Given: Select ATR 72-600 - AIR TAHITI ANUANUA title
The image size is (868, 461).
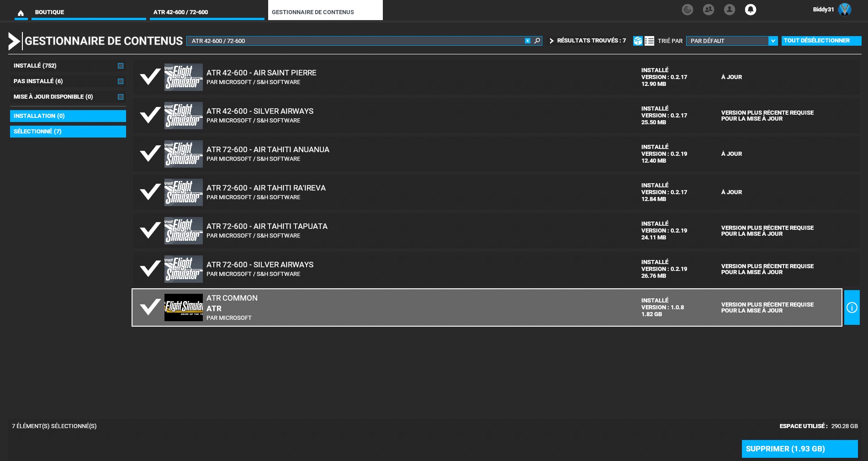Looking at the screenshot, I should tap(268, 149).
